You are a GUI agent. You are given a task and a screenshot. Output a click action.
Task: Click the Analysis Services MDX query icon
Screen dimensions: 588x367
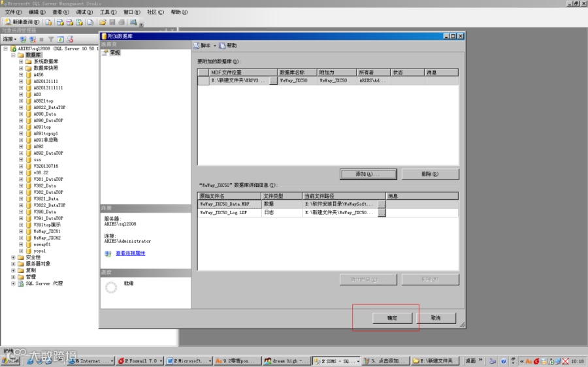[x=60, y=22]
